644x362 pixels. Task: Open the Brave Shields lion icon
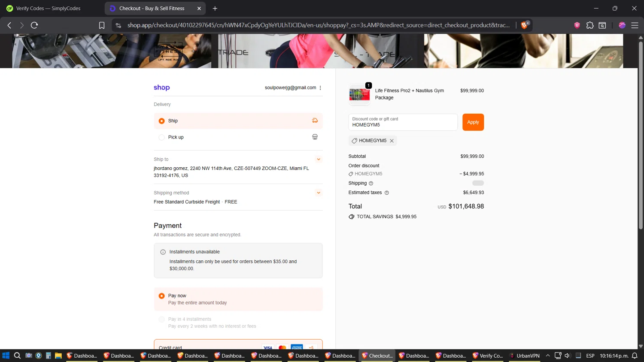525,25
